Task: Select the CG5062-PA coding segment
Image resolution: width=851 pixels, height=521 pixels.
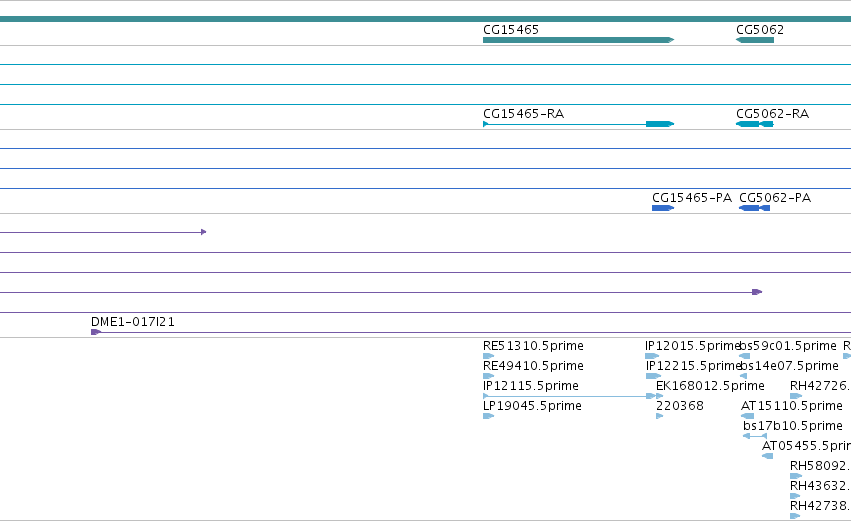Action: coord(754,208)
